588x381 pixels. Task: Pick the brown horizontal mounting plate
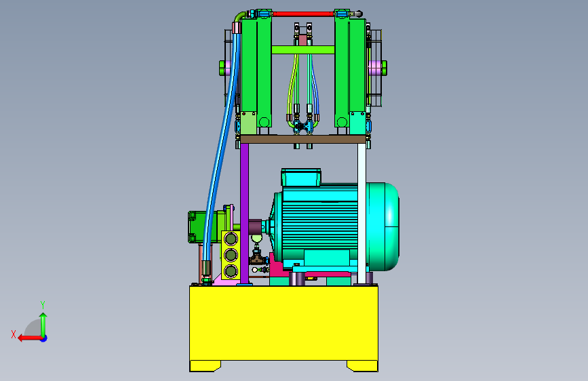coord(303,140)
